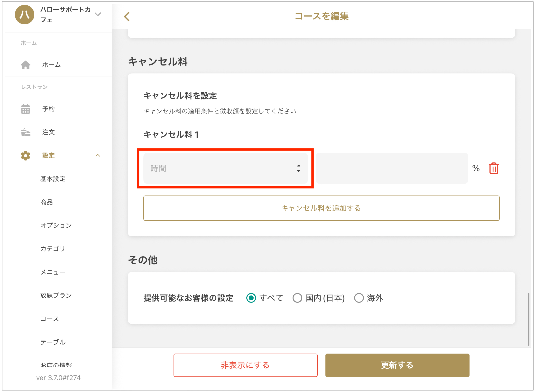Open the 時間 dropdown selector
The width and height of the screenshot is (535, 392).
click(225, 168)
